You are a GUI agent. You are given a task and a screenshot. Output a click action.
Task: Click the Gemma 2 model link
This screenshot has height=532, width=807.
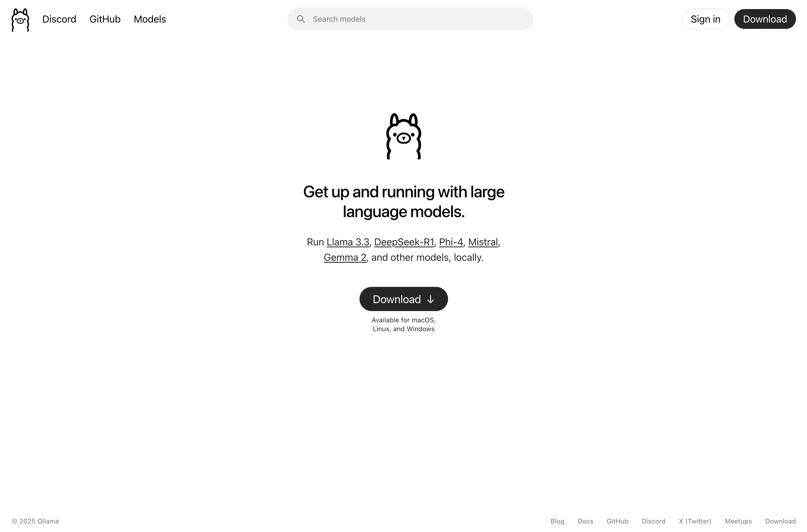point(345,257)
